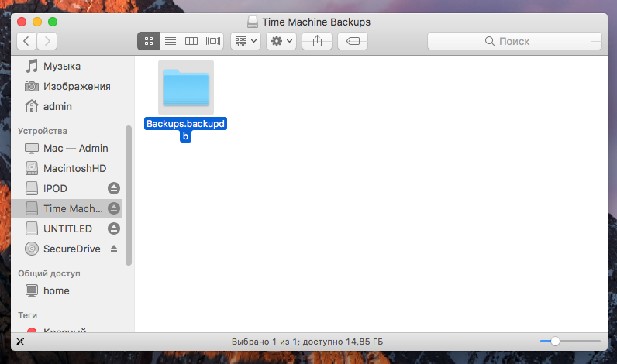Open Изображения in the sidebar
The height and width of the screenshot is (364, 617).
[67, 86]
